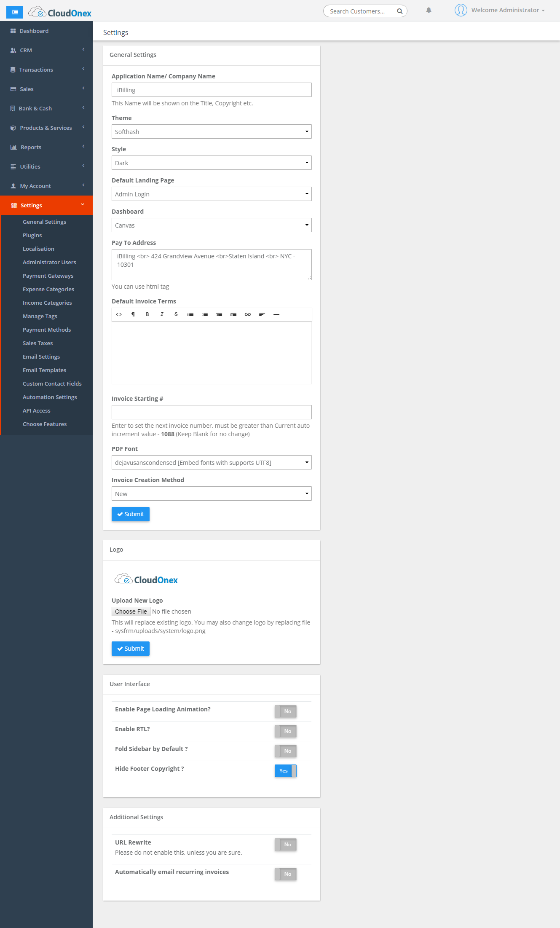Viewport: 560px width, 928px height.
Task: Insert horizontal rule in editor
Action: point(276,314)
